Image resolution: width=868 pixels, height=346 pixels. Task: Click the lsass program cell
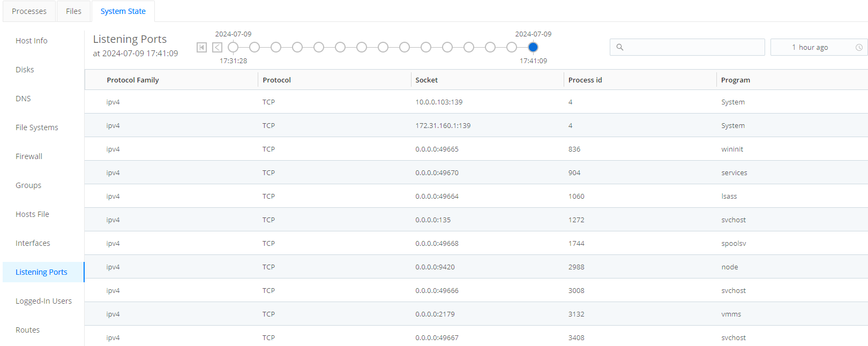pyautogui.click(x=729, y=196)
